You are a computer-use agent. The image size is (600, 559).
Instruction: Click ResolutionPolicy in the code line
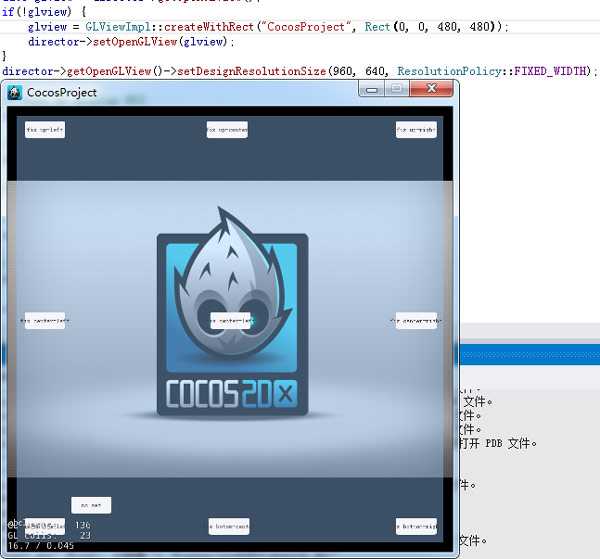[452, 71]
